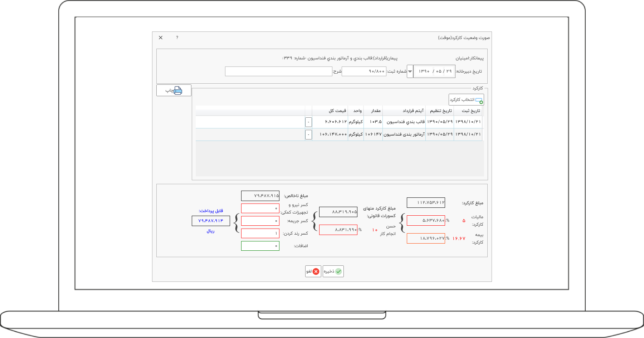This screenshot has width=644, height=338.
Task: Click the کسر رند کردن rounding field
Action: click(260, 234)
